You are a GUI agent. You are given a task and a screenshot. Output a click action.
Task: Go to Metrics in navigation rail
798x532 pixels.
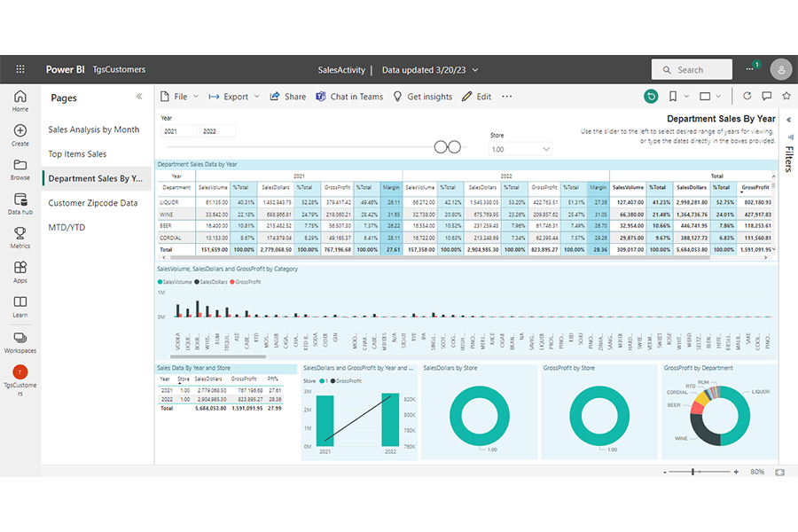tap(20, 238)
